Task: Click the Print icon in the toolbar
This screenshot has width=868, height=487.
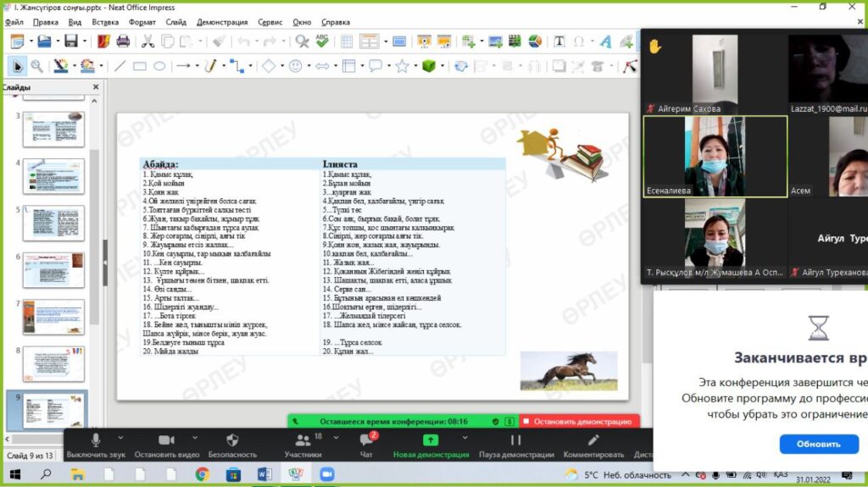Action: pyautogui.click(x=123, y=41)
